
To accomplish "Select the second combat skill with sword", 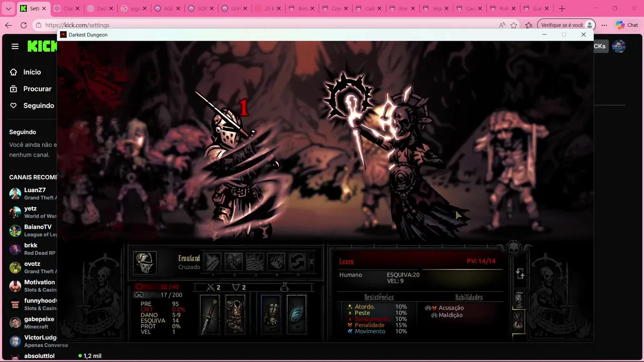I will click(233, 262).
